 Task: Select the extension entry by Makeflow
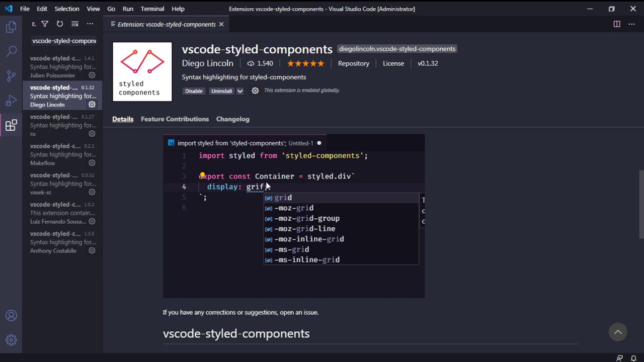point(62,154)
